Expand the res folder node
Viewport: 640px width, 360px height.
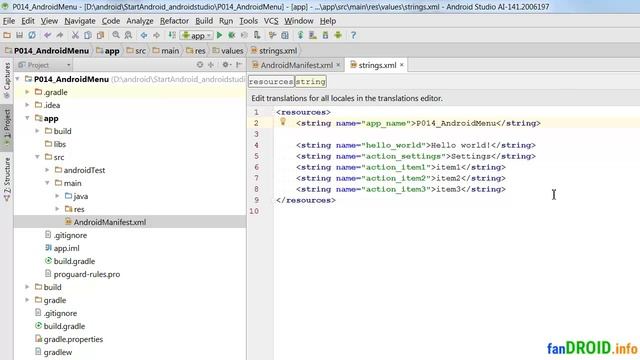click(x=57, y=209)
